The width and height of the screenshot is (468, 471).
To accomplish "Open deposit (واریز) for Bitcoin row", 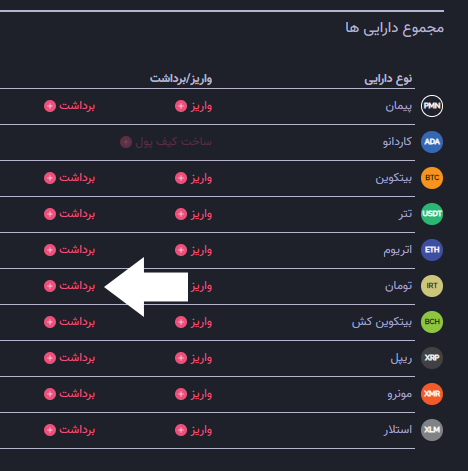I will coord(193,178).
